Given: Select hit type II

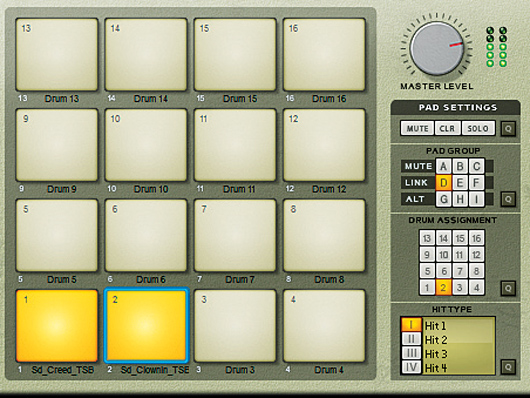Looking at the screenshot, I should pyautogui.click(x=411, y=339).
